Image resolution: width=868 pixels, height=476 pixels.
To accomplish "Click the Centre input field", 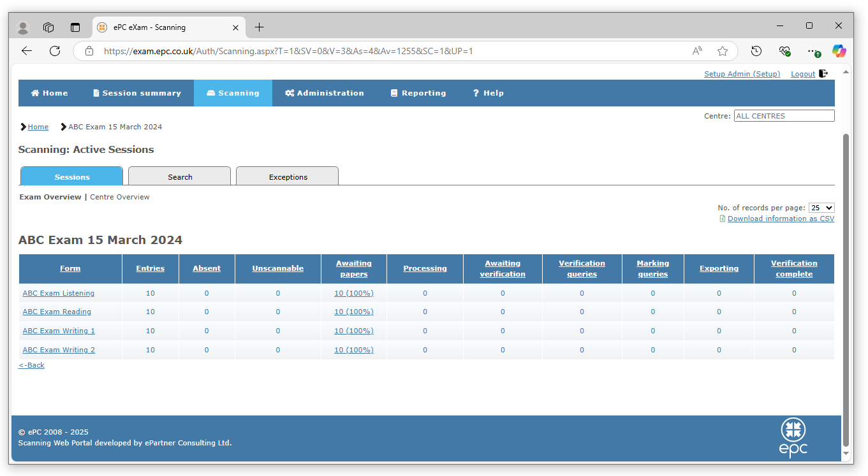I will coord(784,116).
